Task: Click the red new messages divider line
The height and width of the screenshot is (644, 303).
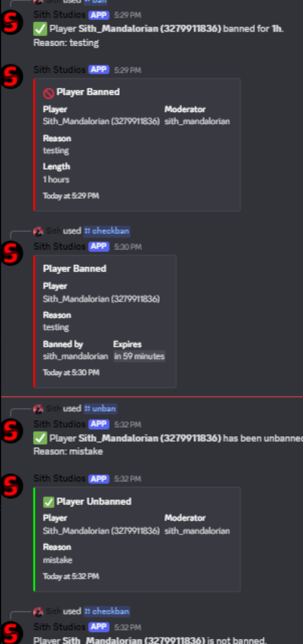Action: [152, 397]
